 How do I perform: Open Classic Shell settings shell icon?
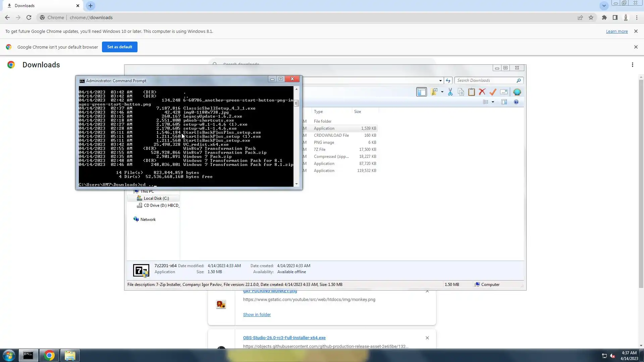coord(517,92)
